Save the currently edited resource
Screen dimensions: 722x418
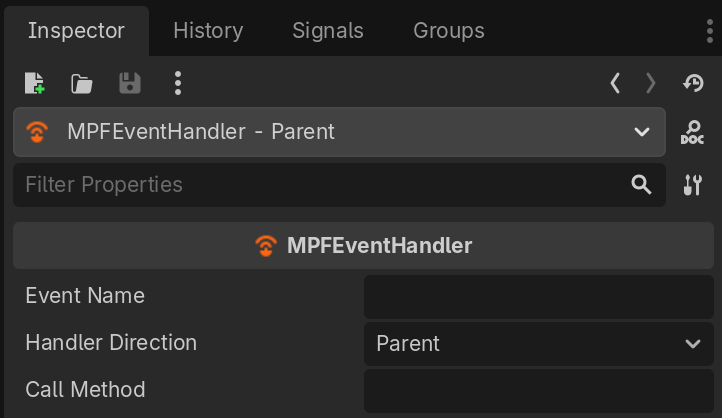pos(129,83)
